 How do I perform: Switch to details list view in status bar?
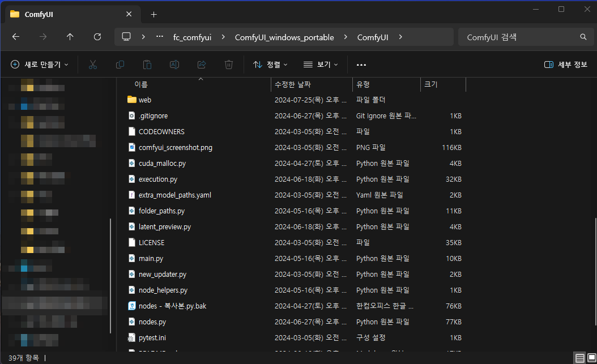579,358
